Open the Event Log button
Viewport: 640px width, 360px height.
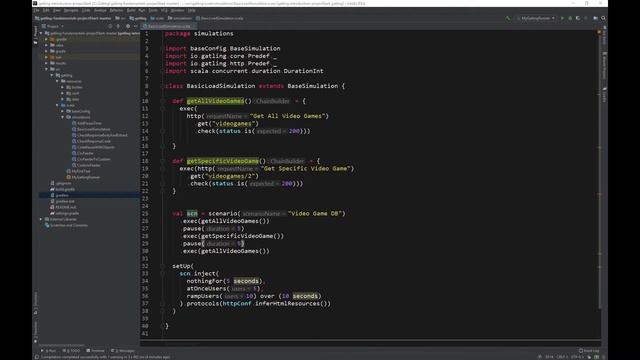click(x=589, y=351)
